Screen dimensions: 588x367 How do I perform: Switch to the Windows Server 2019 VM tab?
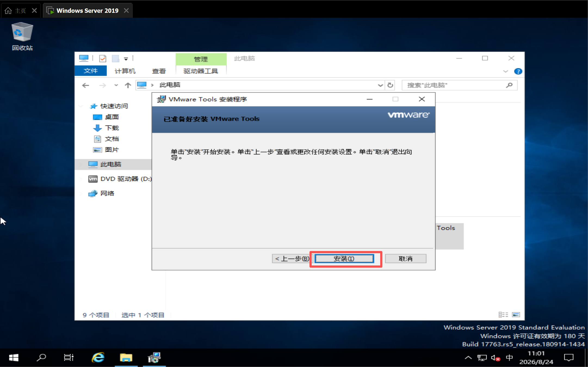(x=87, y=11)
